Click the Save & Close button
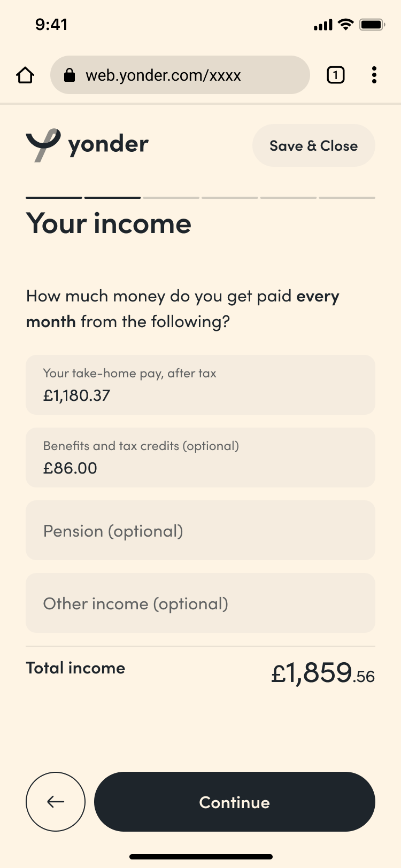This screenshot has height=868, width=401. tap(313, 146)
